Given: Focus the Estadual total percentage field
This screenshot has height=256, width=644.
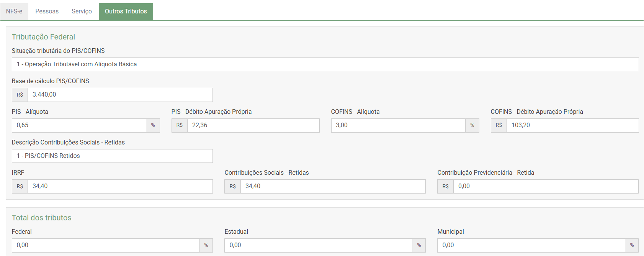Looking at the screenshot, I should tap(318, 245).
